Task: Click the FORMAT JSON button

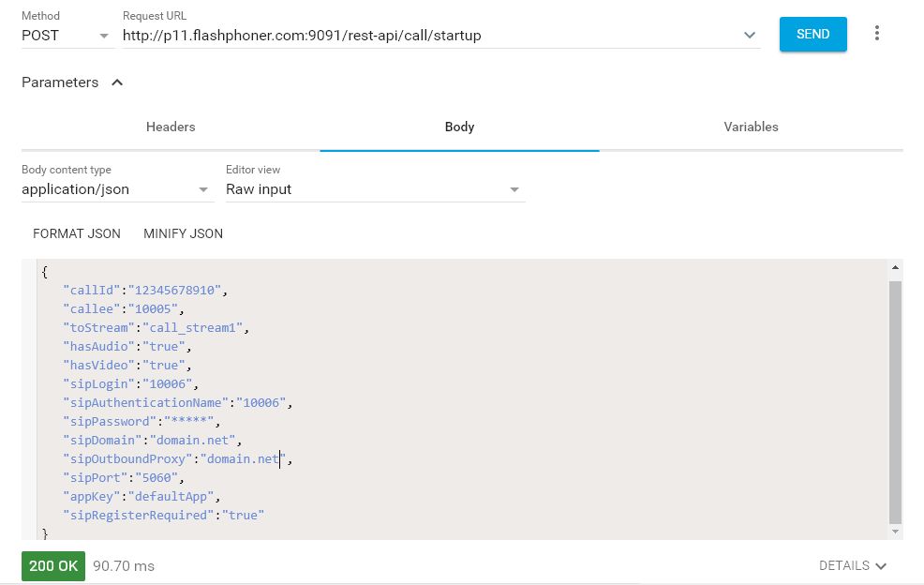Action: tap(77, 233)
